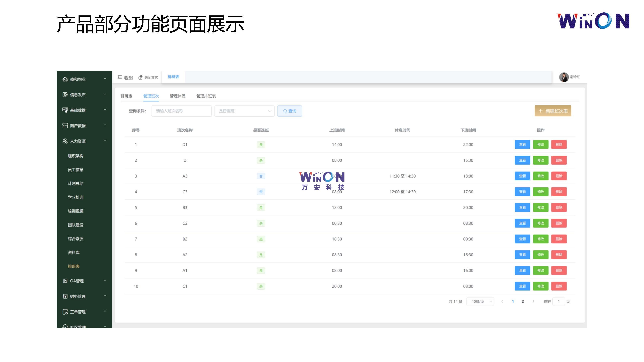Viewport: 644px width, 362px height.
Task: Click the 基础数据 sidebar icon
Action: click(65, 110)
